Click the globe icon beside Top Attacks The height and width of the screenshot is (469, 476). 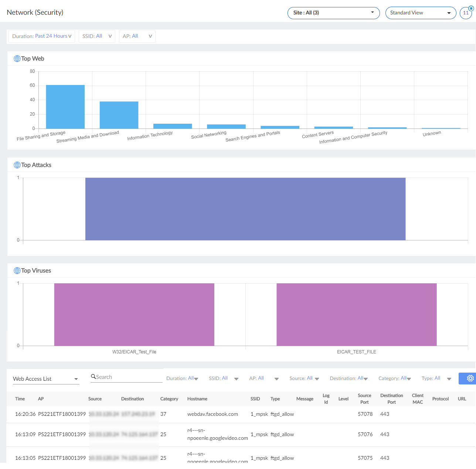coord(17,165)
